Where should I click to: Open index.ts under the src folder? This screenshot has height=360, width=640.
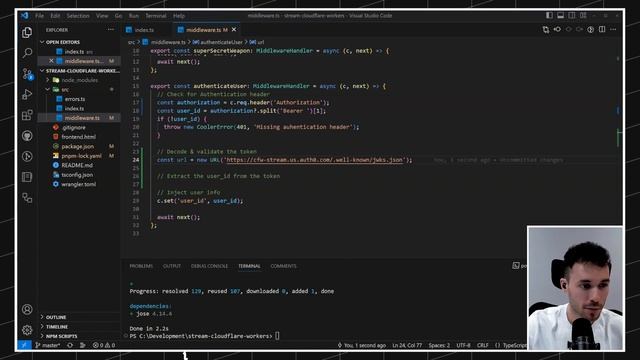coord(79,108)
